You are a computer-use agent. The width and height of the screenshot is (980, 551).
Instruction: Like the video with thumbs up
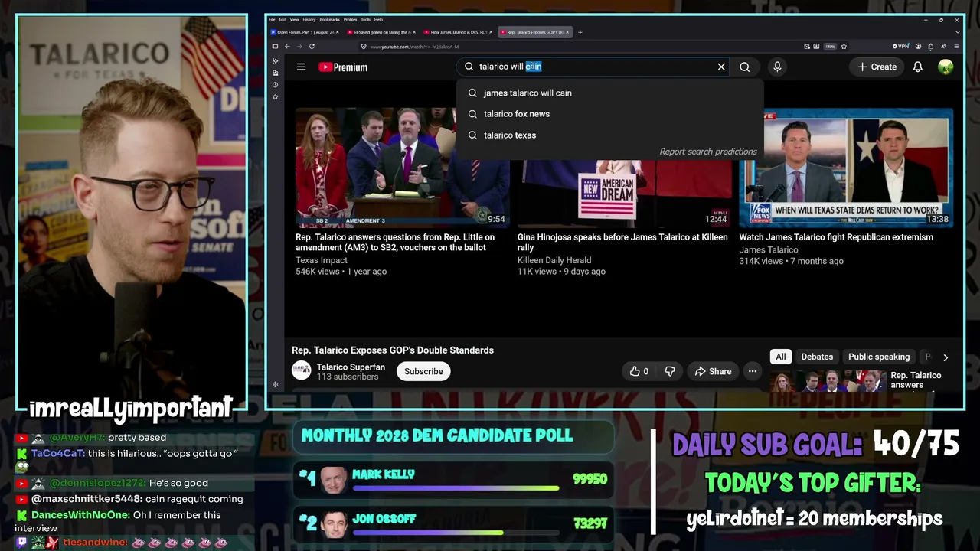[x=639, y=371]
